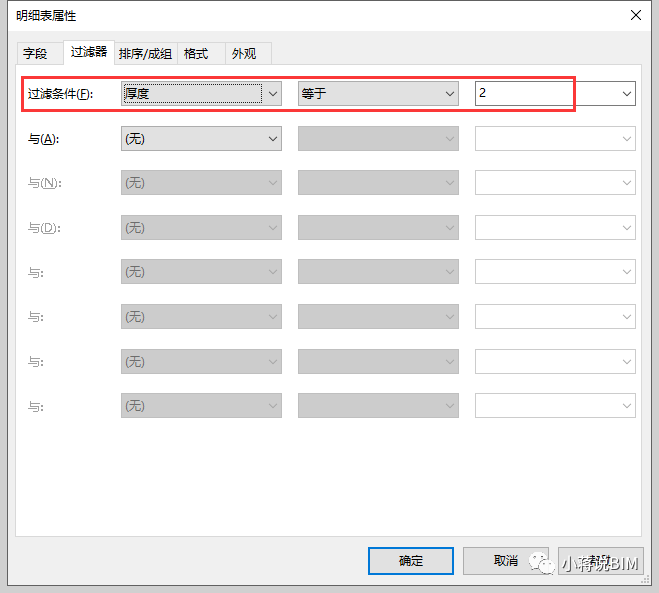Click the 与(A) label
Viewport: 659px width, 593px height.
[x=43, y=139]
